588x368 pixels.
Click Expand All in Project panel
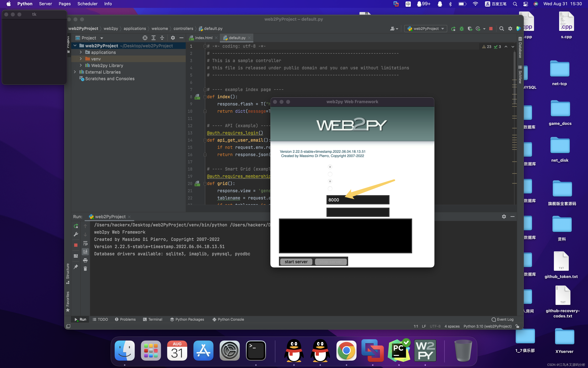(x=154, y=38)
